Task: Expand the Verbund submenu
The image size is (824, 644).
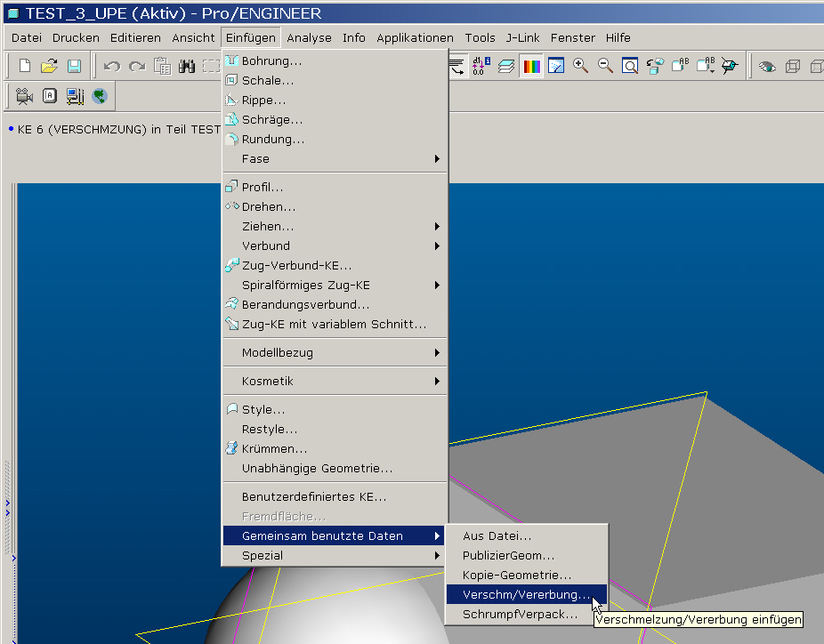Action: click(x=335, y=246)
